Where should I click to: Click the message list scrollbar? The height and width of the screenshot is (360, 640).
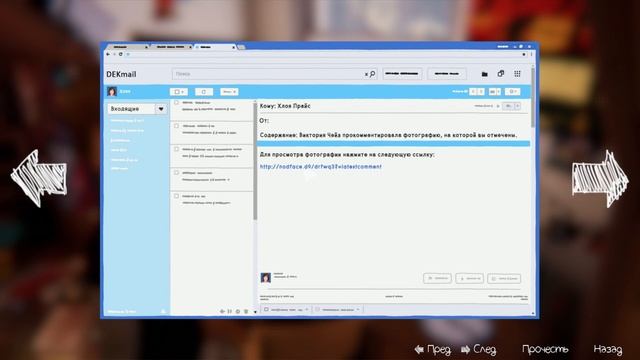[255, 161]
